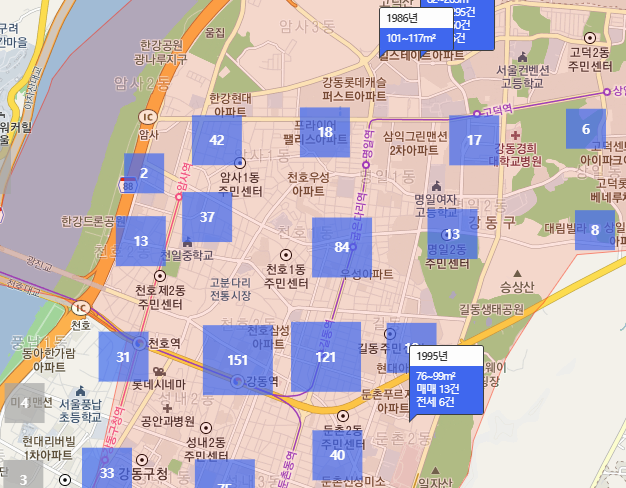Click the 천호제2동 주민센터 circle icon
The image size is (626, 488).
(160, 276)
